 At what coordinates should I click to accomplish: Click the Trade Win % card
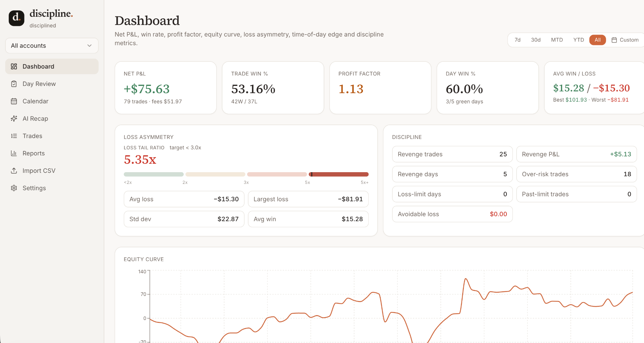pos(273,88)
